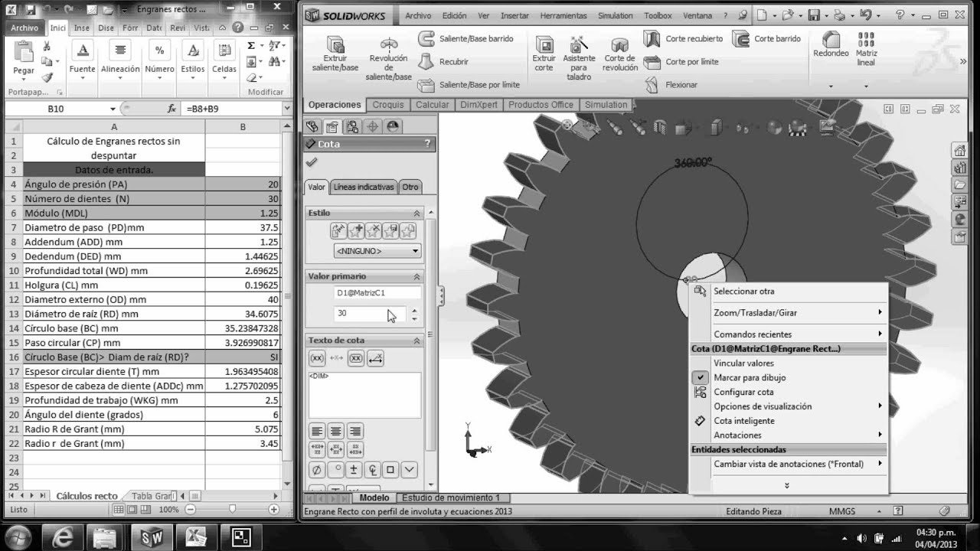This screenshot has width=980, height=551.
Task: Click Configurar cota in the context menu
Action: [x=743, y=392]
